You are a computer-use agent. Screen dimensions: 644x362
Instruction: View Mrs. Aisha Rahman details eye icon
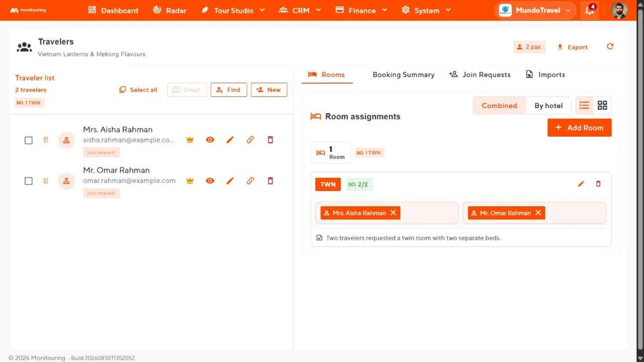210,140
